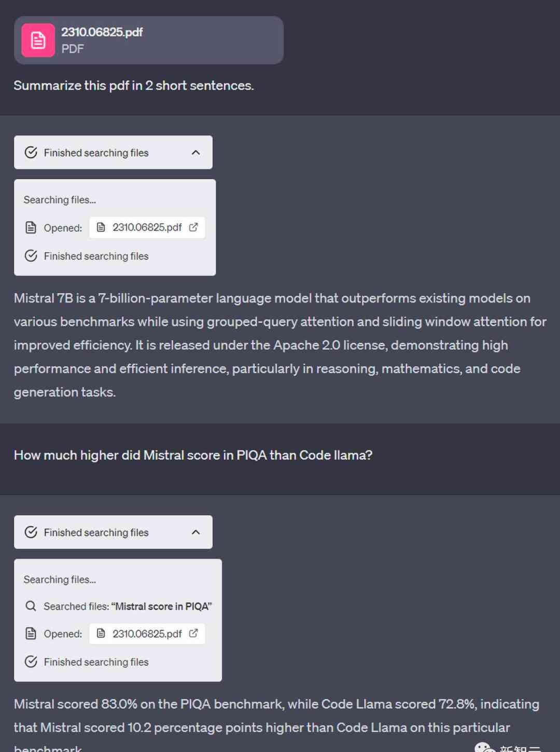Click document icon beside second Opened label
This screenshot has height=752, width=560.
click(31, 634)
